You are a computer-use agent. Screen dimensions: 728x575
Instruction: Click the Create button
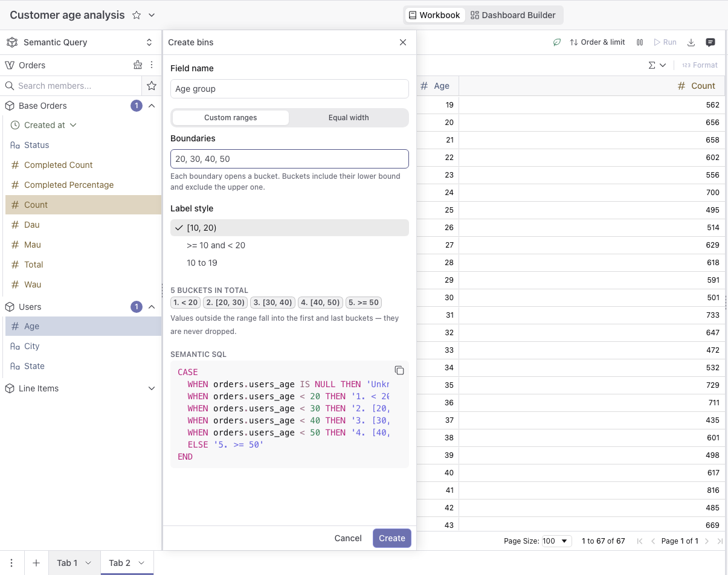(x=392, y=538)
